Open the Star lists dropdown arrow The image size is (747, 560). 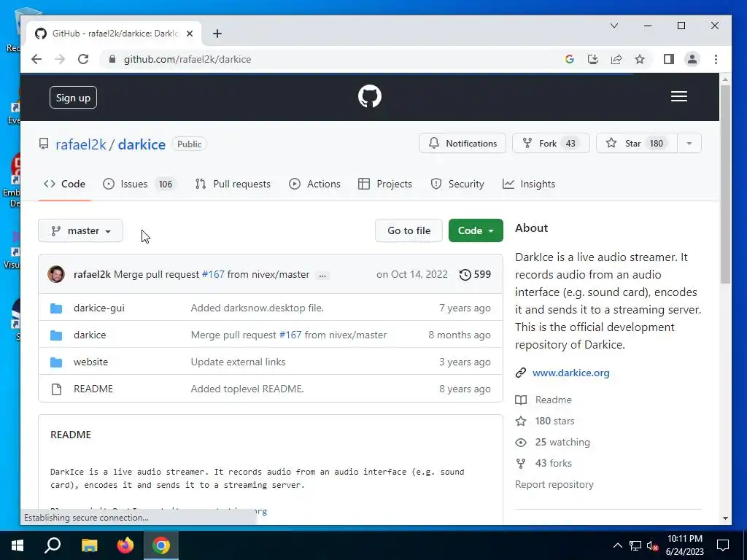(689, 144)
